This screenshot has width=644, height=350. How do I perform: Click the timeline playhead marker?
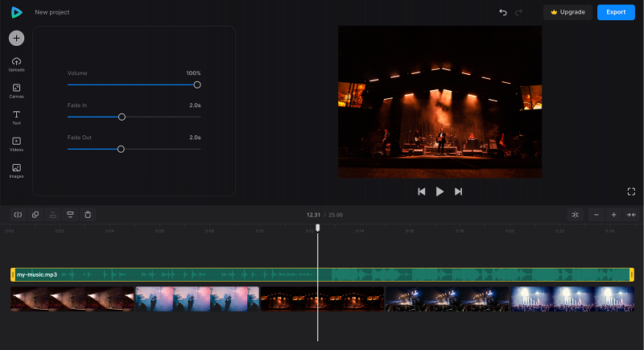[317, 228]
